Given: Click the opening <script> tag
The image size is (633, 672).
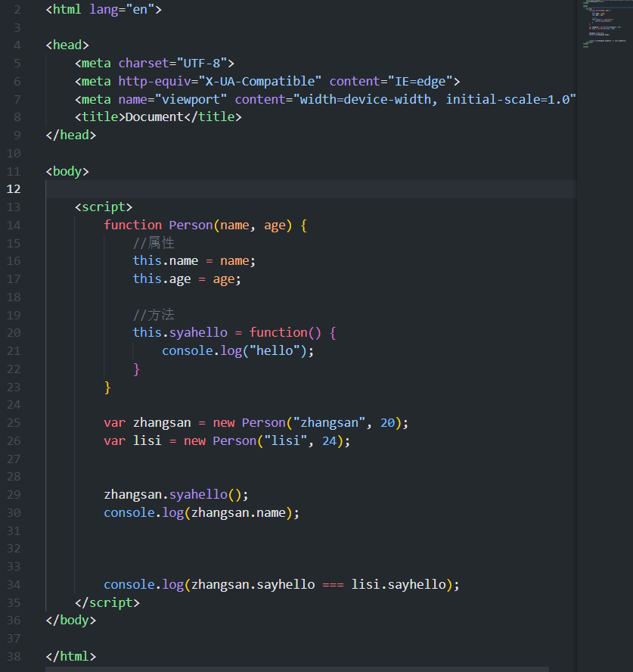Looking at the screenshot, I should [x=104, y=207].
